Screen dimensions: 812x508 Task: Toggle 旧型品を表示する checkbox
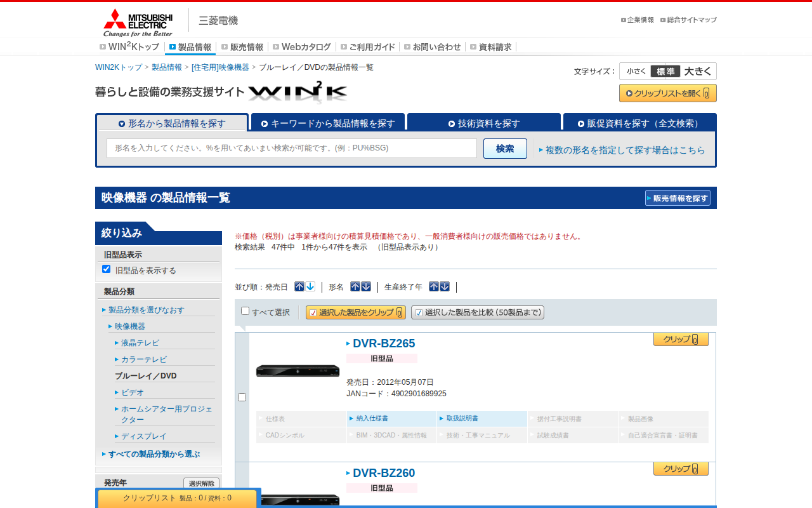tap(107, 269)
